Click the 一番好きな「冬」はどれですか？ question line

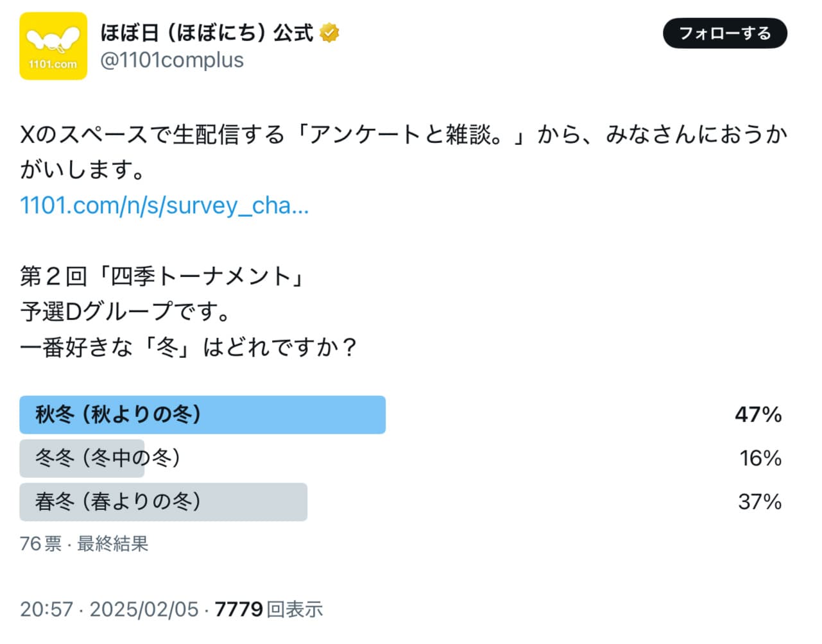tap(189, 347)
